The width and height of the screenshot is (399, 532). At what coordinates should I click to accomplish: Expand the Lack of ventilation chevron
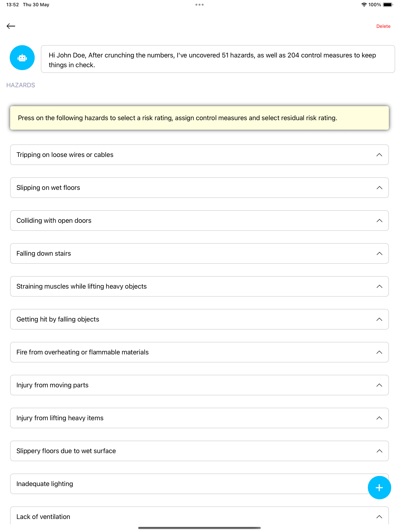click(379, 517)
